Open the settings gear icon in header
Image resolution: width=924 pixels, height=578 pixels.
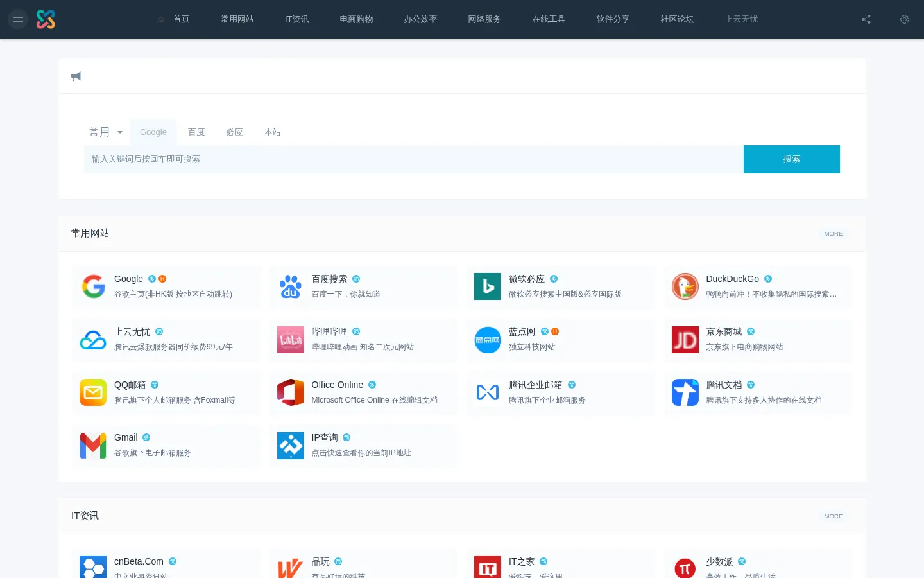pos(905,19)
